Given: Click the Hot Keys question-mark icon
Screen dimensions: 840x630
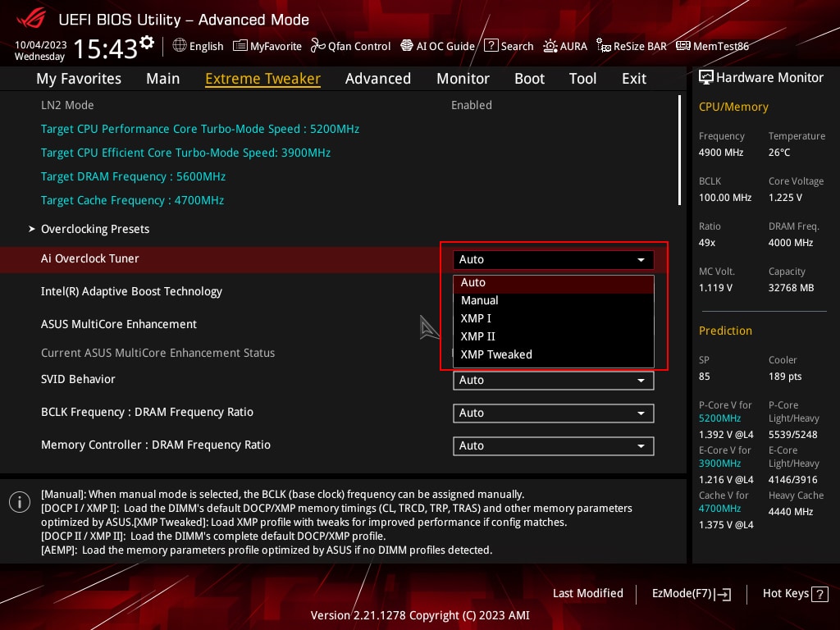Looking at the screenshot, I should pyautogui.click(x=819, y=594).
